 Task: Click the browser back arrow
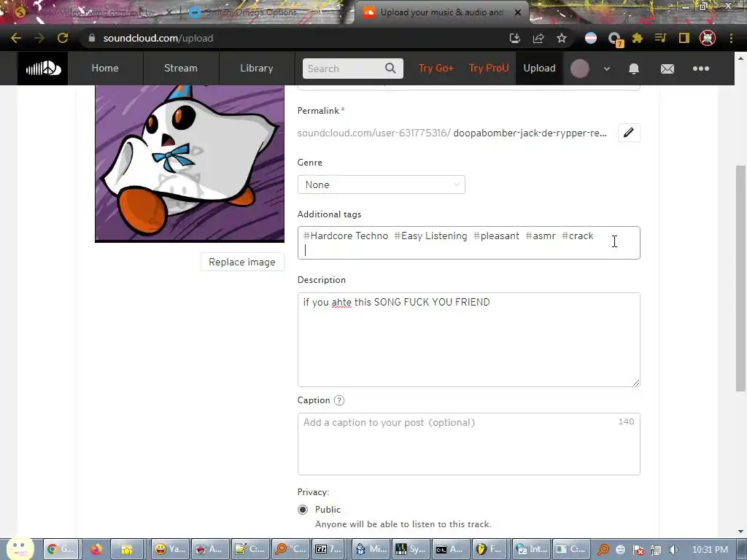16,38
